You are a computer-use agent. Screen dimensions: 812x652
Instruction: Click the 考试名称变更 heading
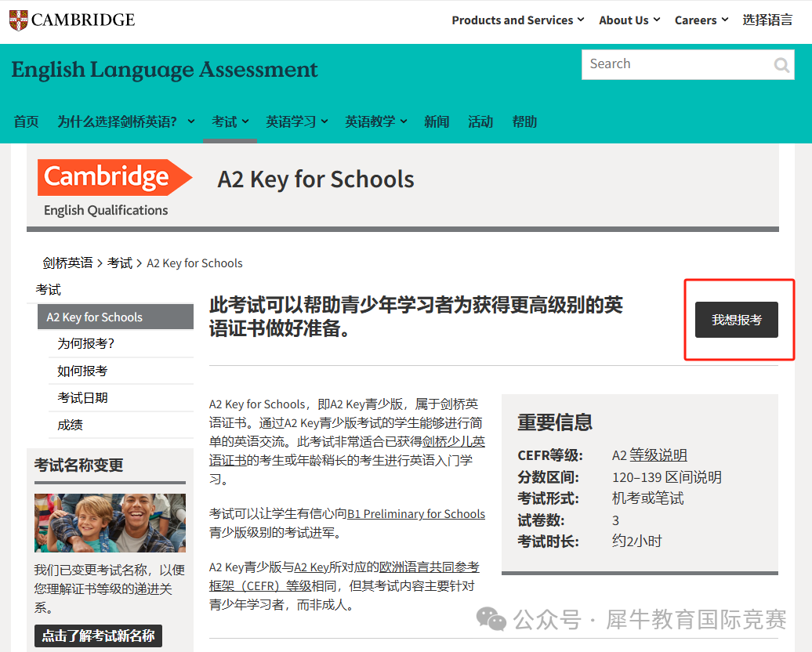tap(78, 465)
